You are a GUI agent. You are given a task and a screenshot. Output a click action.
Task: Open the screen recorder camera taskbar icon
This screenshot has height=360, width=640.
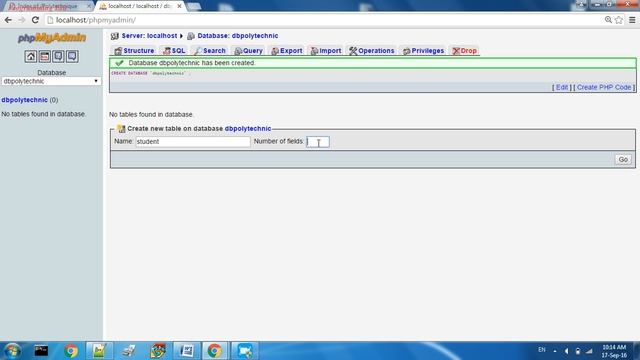pyautogui.click(x=244, y=351)
